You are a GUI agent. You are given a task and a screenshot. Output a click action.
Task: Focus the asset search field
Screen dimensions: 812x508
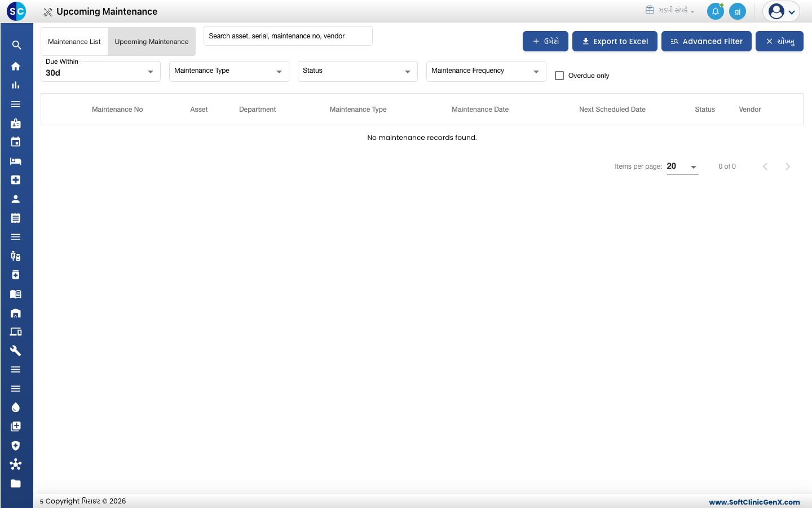click(x=288, y=36)
